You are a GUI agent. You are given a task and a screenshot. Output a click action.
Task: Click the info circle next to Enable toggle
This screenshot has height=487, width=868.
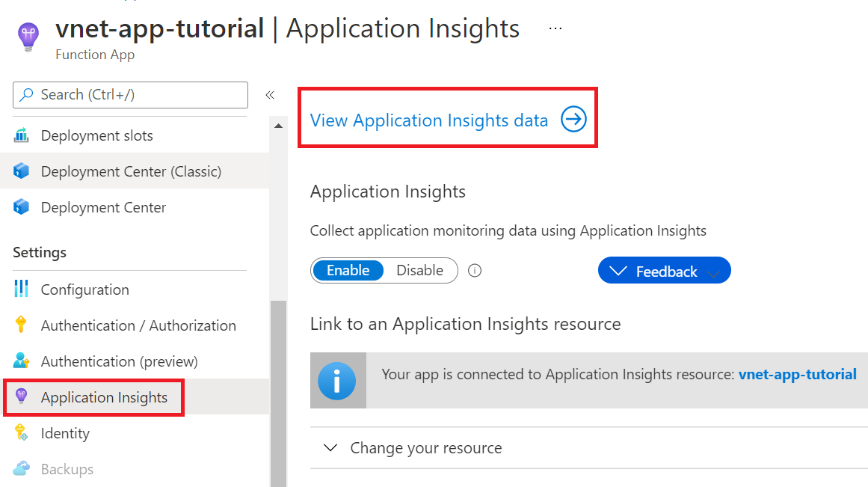pos(474,270)
